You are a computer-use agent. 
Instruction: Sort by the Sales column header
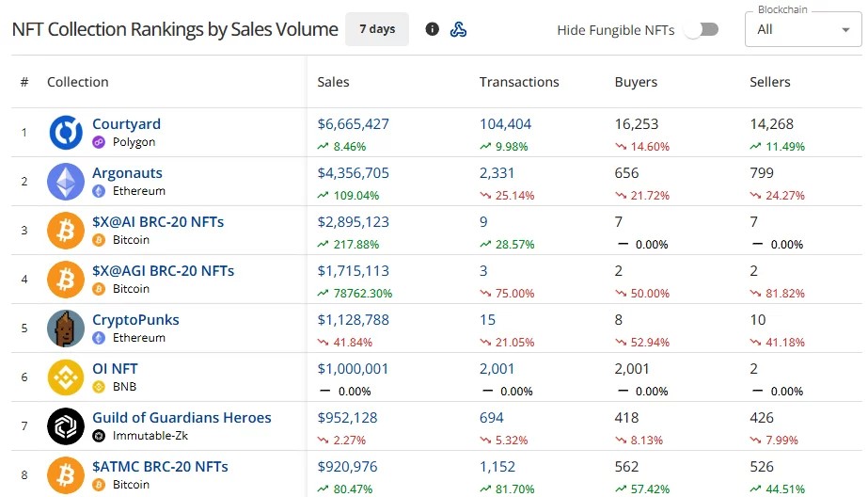coord(333,82)
